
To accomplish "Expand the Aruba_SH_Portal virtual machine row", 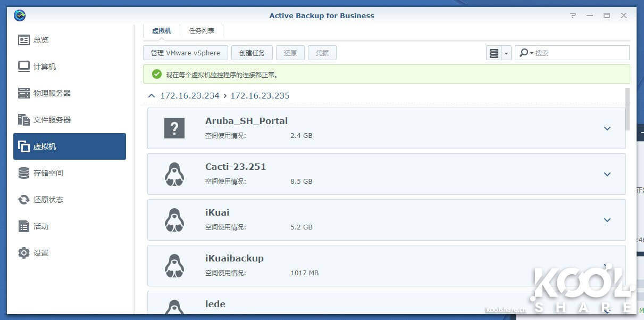I will (607, 128).
